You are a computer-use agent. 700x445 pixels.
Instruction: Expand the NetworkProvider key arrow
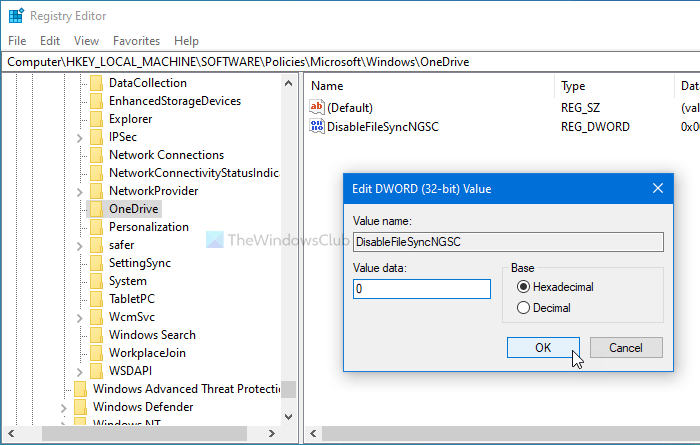[79, 191]
